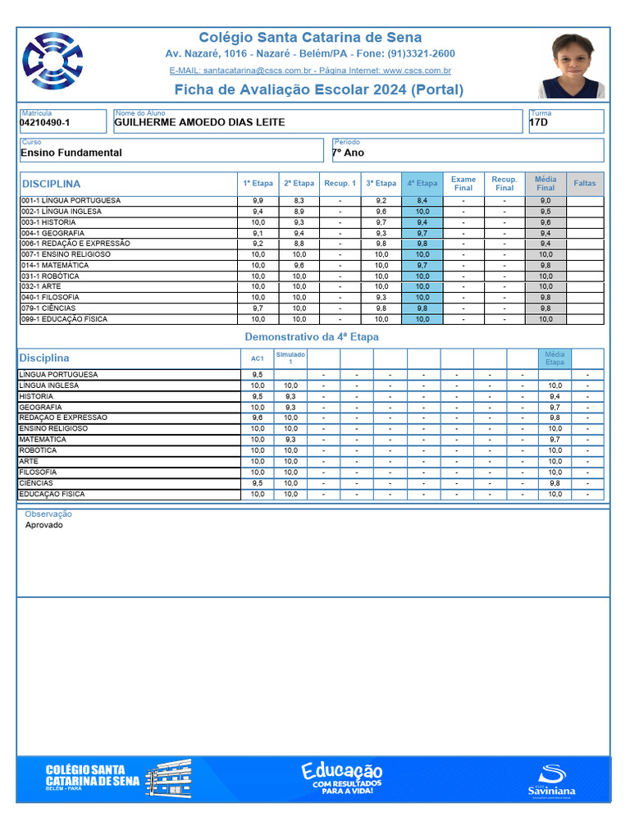Click the 9,0 Média Final for Língua Portuguesa
The height and width of the screenshot is (840, 630).
[x=546, y=201]
